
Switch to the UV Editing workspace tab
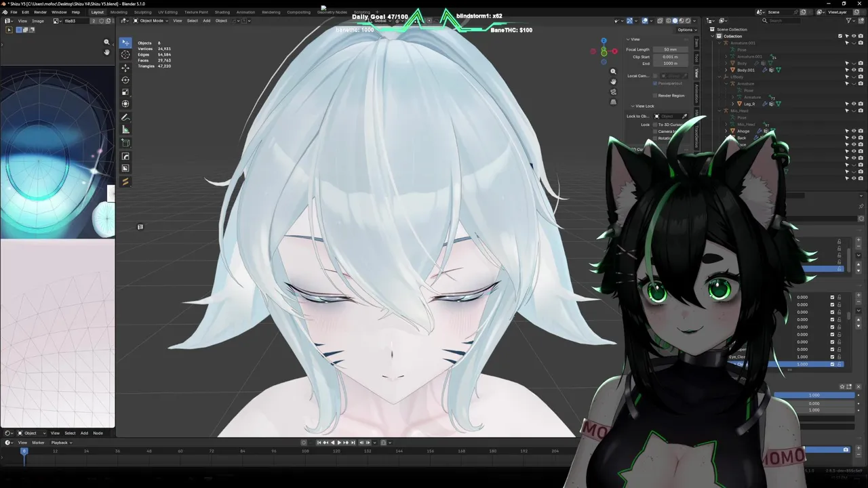pyautogui.click(x=167, y=12)
